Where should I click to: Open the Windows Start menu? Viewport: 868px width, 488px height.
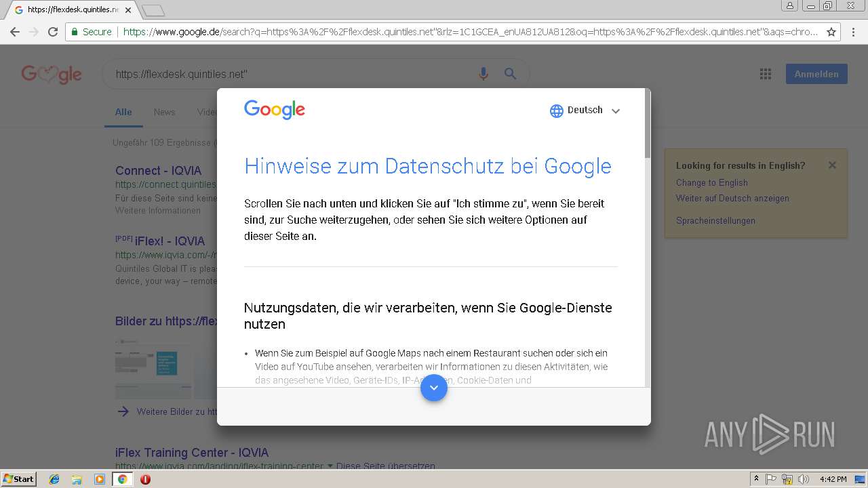(x=18, y=479)
